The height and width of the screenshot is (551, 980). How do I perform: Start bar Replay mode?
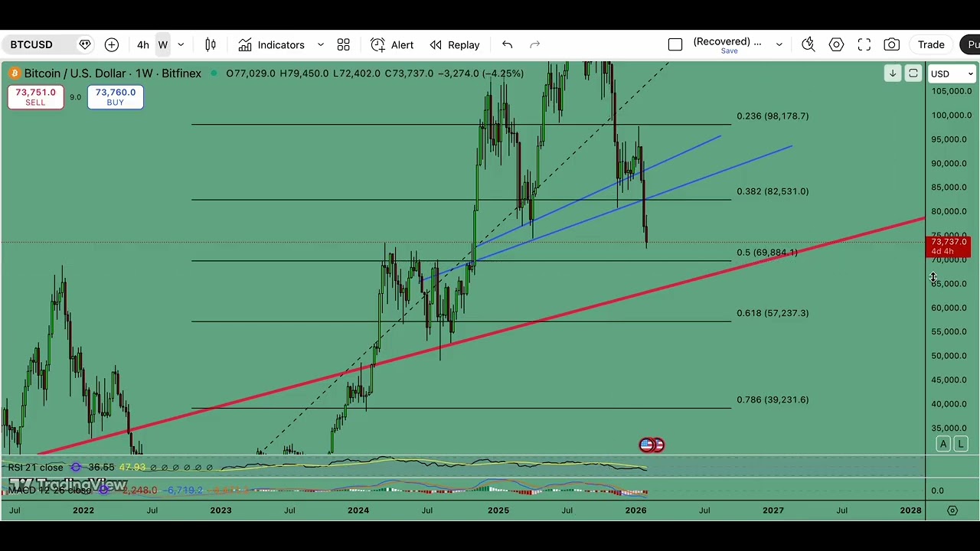[x=455, y=44]
